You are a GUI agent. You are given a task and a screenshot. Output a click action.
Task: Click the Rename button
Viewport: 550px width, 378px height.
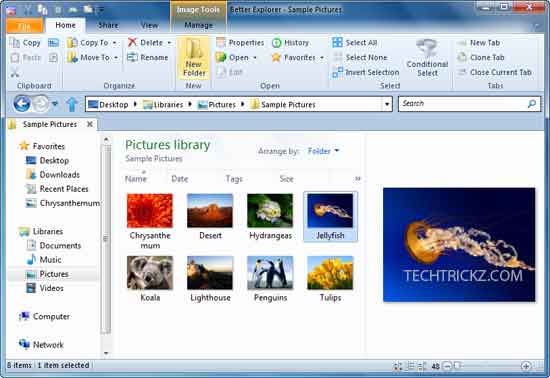tap(148, 58)
